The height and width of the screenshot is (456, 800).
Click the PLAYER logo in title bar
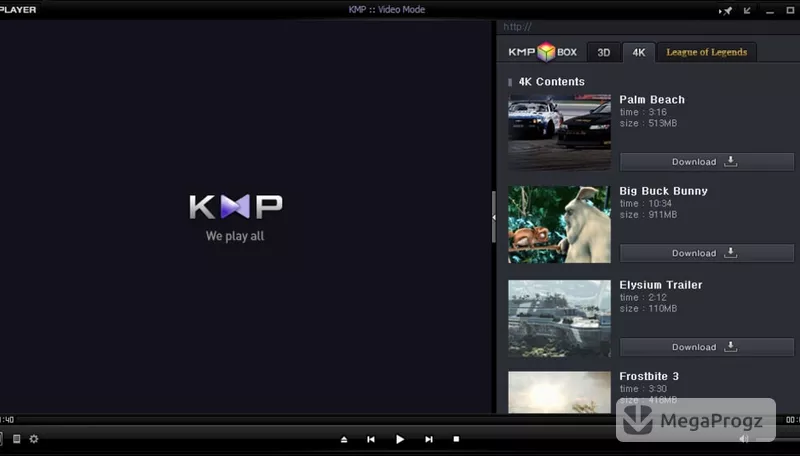(x=18, y=10)
